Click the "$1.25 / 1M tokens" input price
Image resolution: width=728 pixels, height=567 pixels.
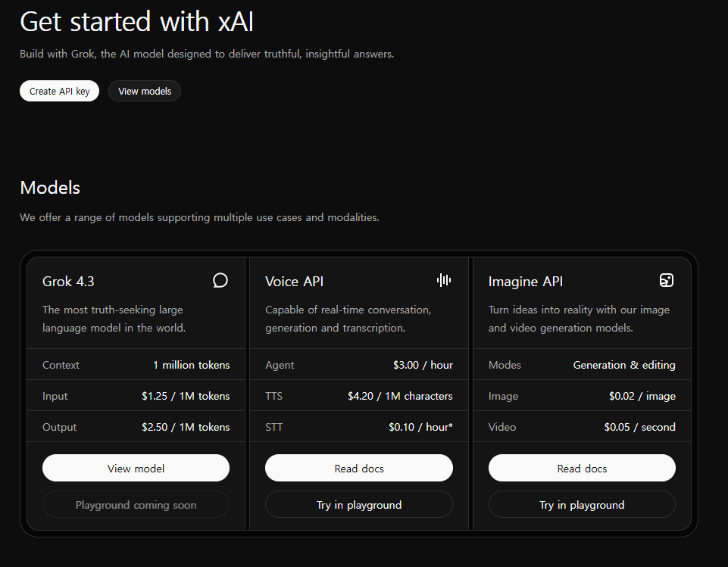coord(186,396)
